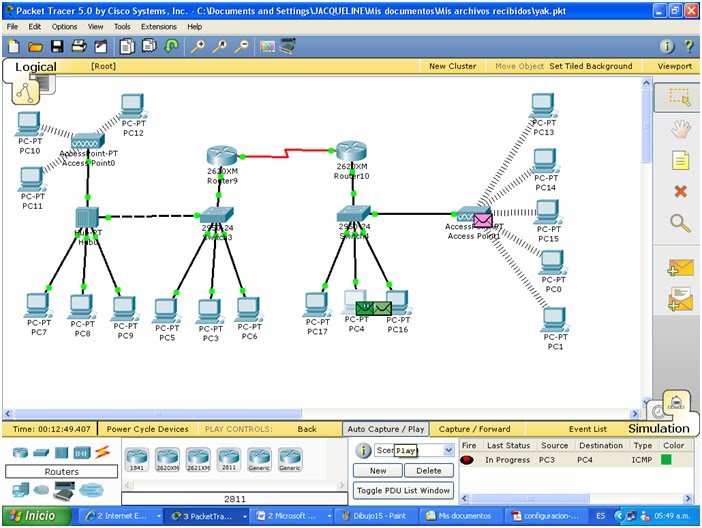Screen dimensions: 702x528
Task: Click the Zoom In magnifier icon
Action: (x=197, y=46)
